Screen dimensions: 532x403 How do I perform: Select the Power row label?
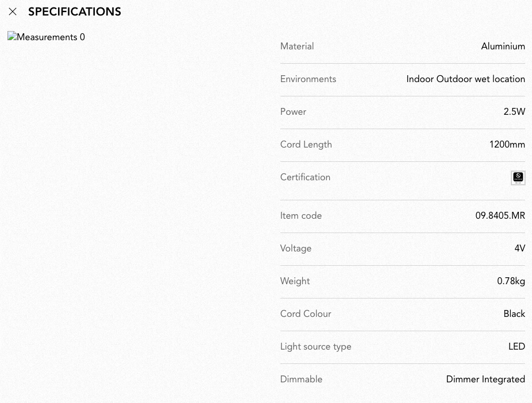click(x=293, y=112)
